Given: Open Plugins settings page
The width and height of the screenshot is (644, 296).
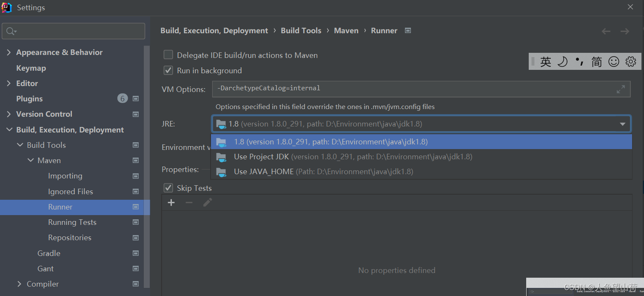Looking at the screenshot, I should 29,99.
